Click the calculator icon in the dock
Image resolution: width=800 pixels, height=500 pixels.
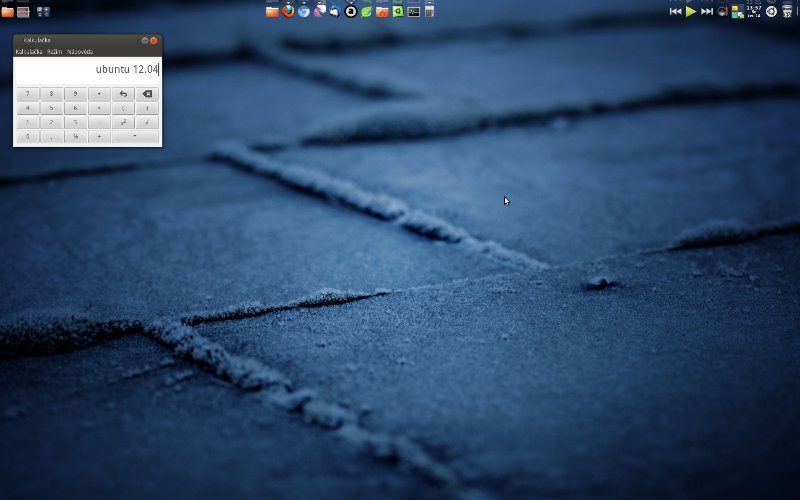[429, 11]
